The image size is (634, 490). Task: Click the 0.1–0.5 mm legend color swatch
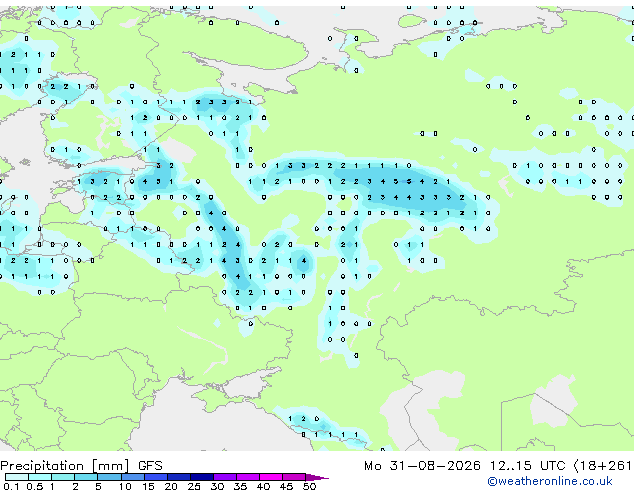17,477
